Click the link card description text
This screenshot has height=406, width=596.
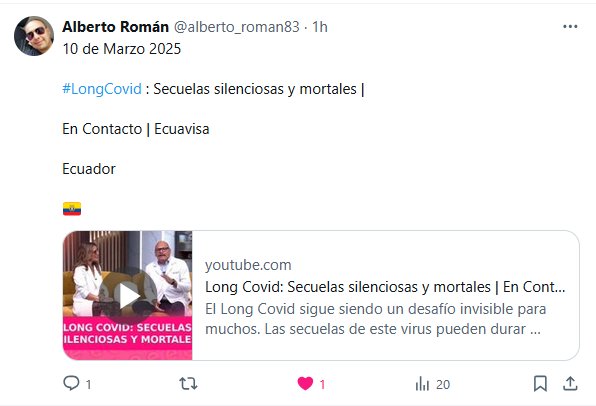tap(376, 319)
